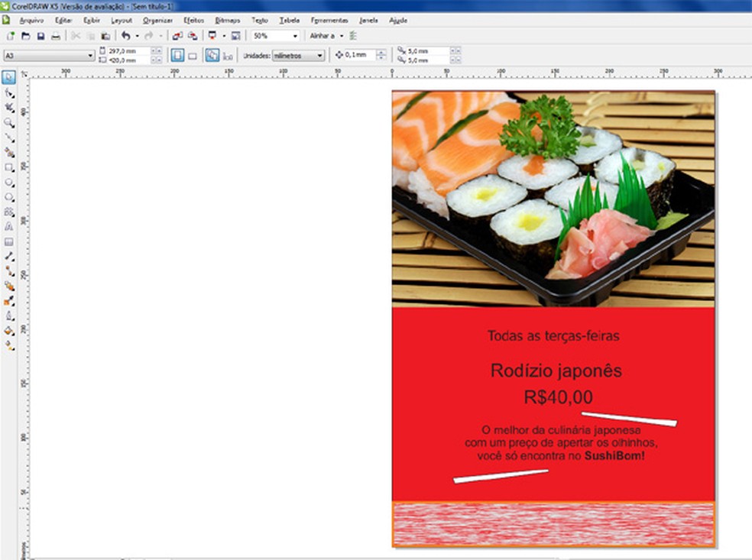Expand the redo history arrow
Screen dimensions: 752x560
pos(160,36)
